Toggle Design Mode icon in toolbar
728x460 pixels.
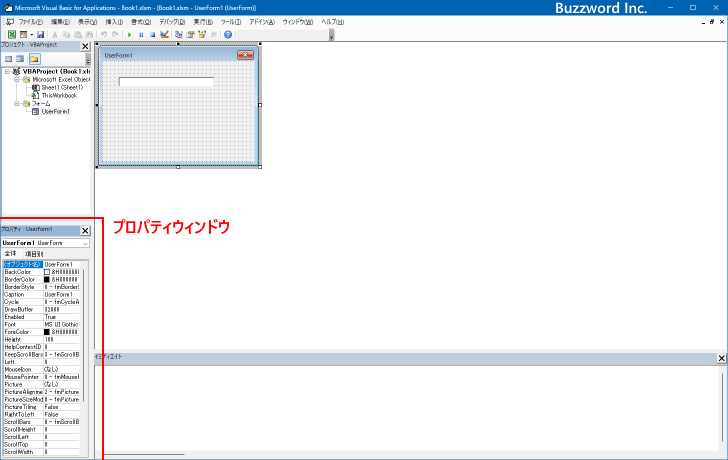pos(164,34)
